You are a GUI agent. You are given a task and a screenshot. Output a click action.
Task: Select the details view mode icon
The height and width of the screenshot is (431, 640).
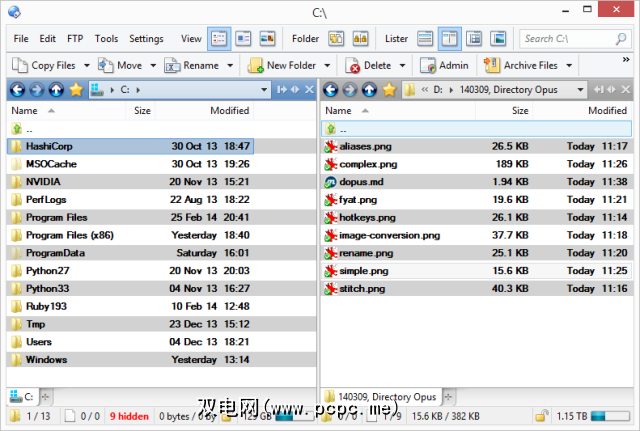(x=219, y=39)
